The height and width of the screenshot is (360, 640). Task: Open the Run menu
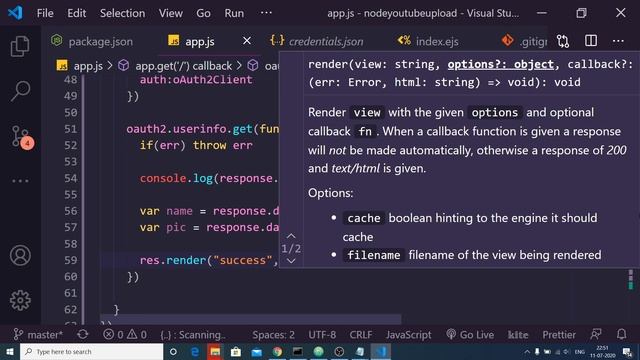click(234, 13)
